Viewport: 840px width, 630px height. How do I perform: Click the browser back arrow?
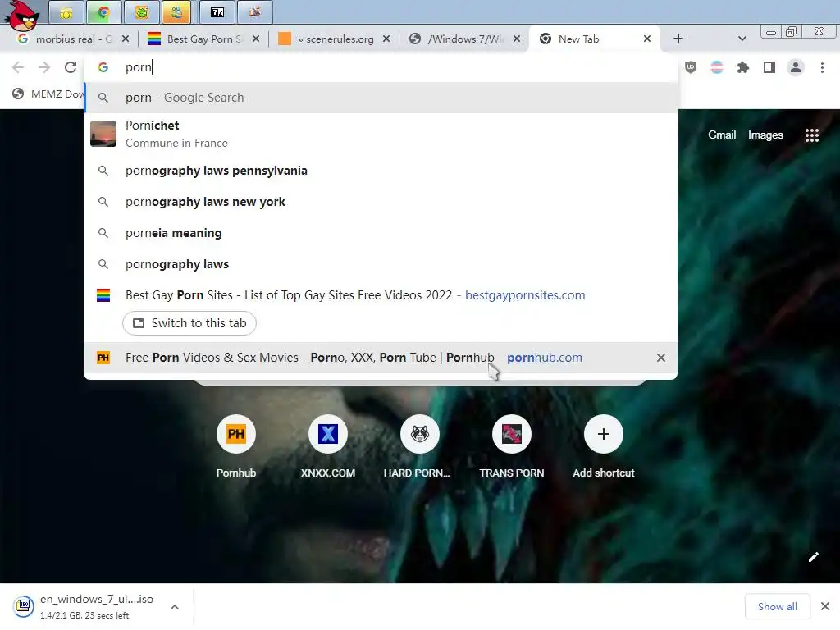click(x=18, y=67)
